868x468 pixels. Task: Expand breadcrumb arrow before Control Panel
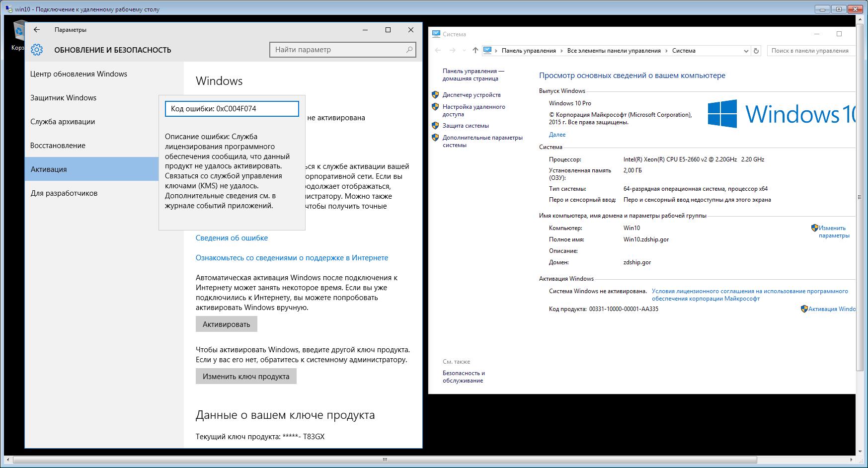point(496,51)
